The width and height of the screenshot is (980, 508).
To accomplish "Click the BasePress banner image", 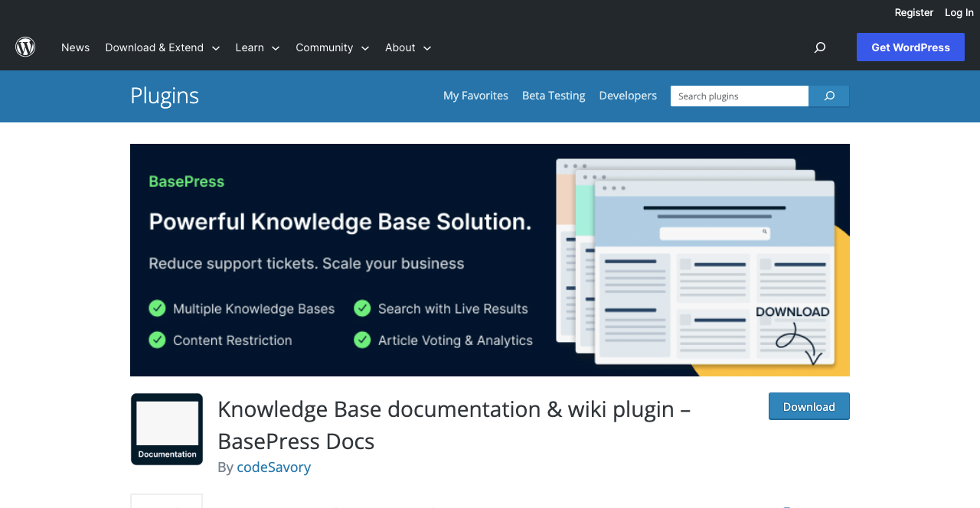I will (489, 260).
